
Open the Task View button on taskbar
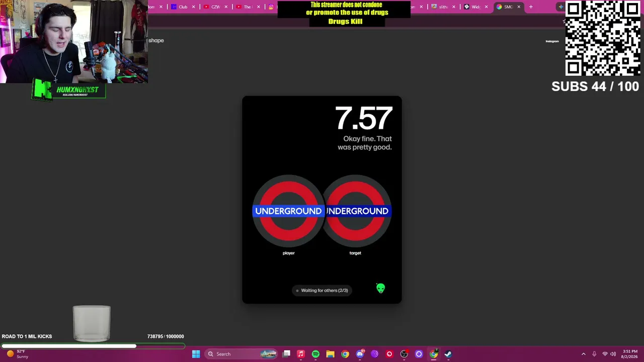[286, 354]
